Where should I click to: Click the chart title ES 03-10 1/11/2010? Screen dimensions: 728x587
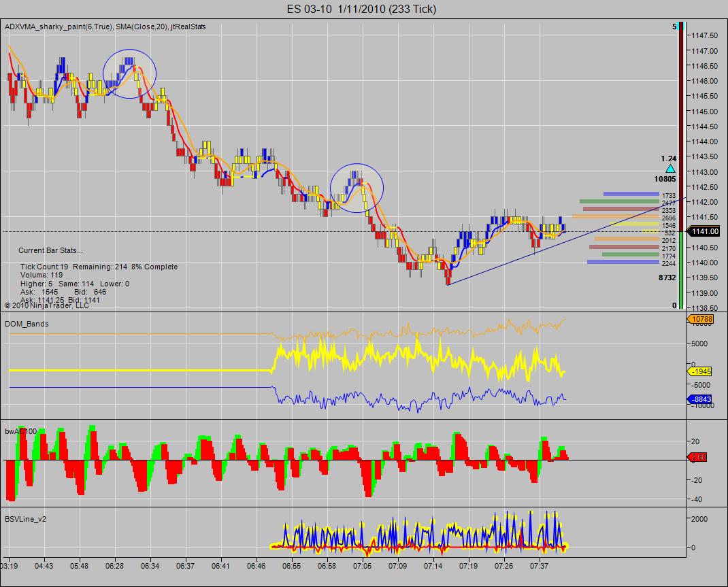(361, 8)
